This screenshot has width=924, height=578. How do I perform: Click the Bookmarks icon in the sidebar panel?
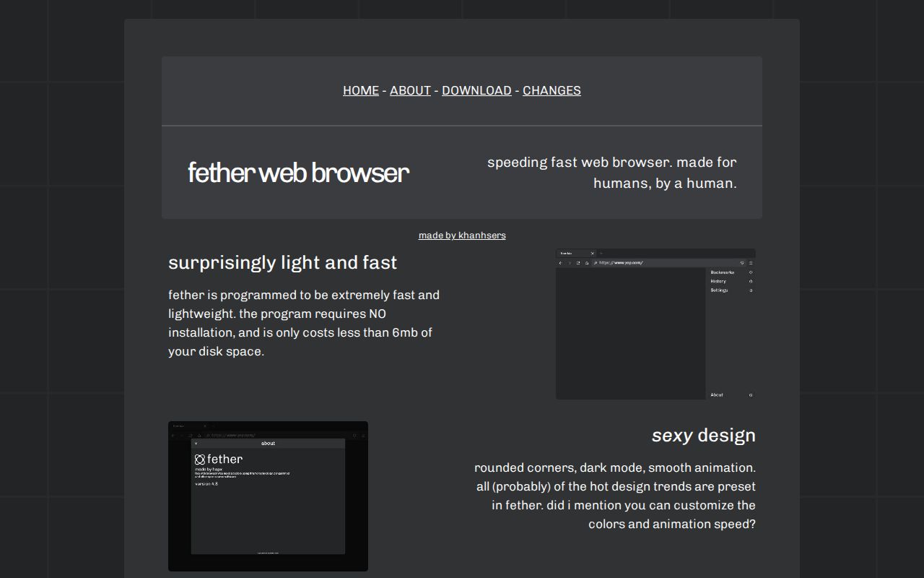[x=751, y=272]
